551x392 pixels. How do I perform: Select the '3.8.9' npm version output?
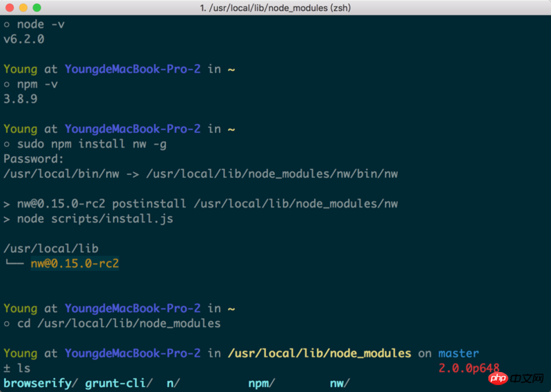(x=21, y=99)
